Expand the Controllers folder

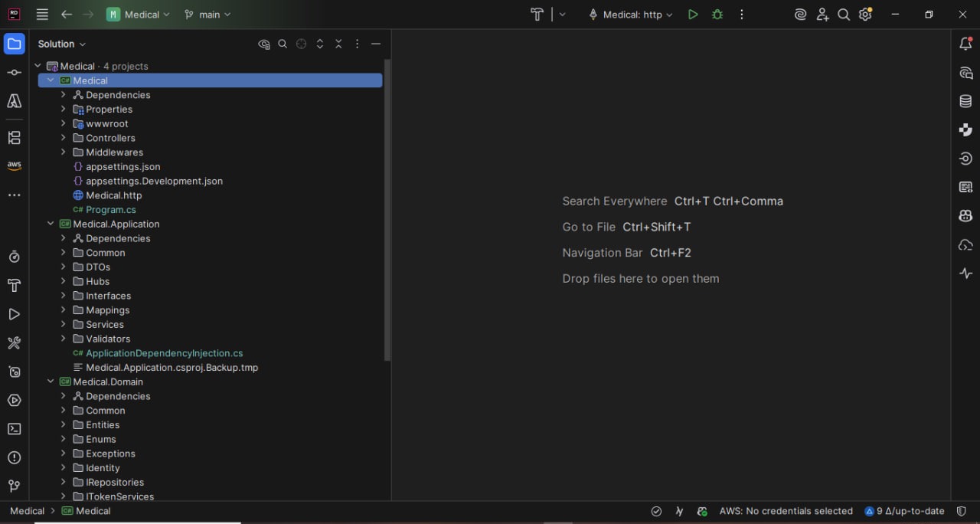(64, 138)
